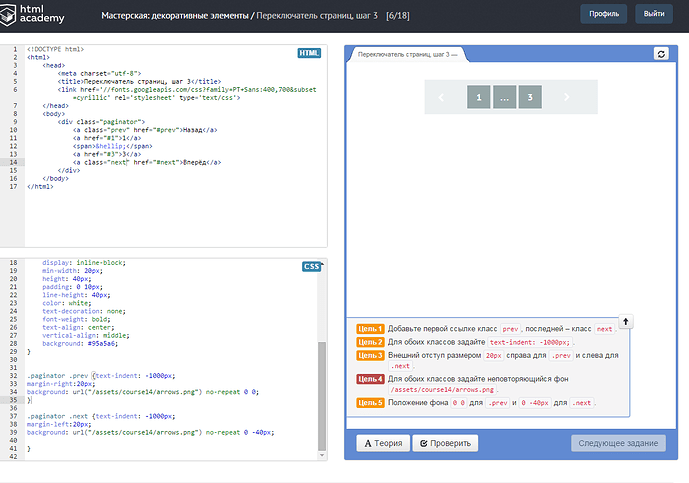Click the HTML editor badge

click(x=309, y=53)
